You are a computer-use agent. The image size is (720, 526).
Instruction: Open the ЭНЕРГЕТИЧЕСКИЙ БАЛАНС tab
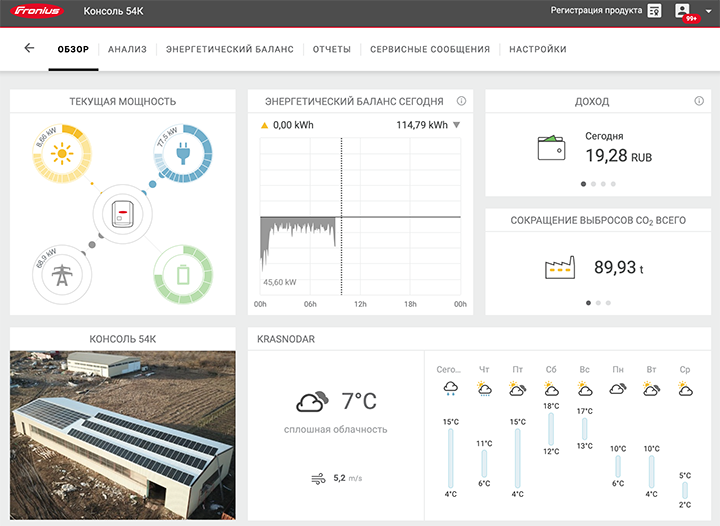pyautogui.click(x=230, y=49)
